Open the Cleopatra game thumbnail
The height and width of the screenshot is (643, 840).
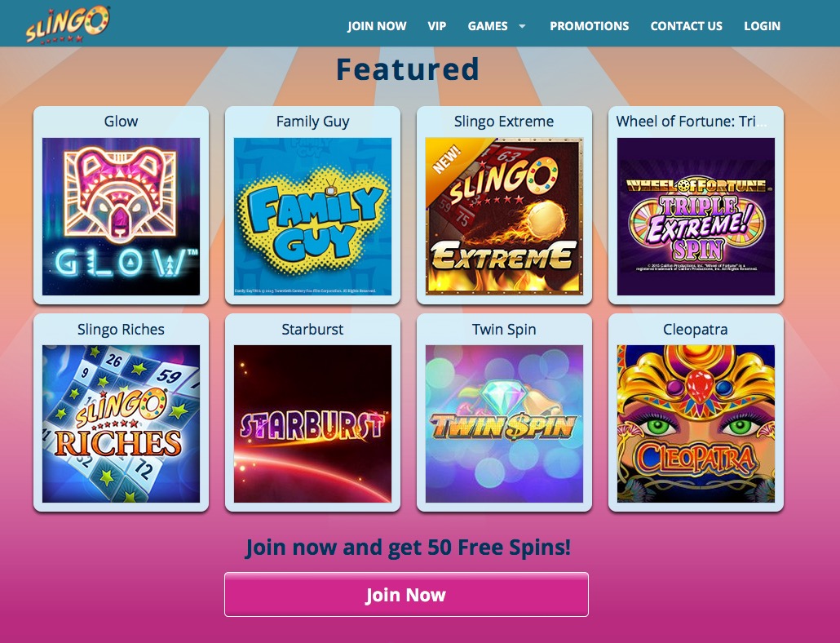tap(696, 423)
